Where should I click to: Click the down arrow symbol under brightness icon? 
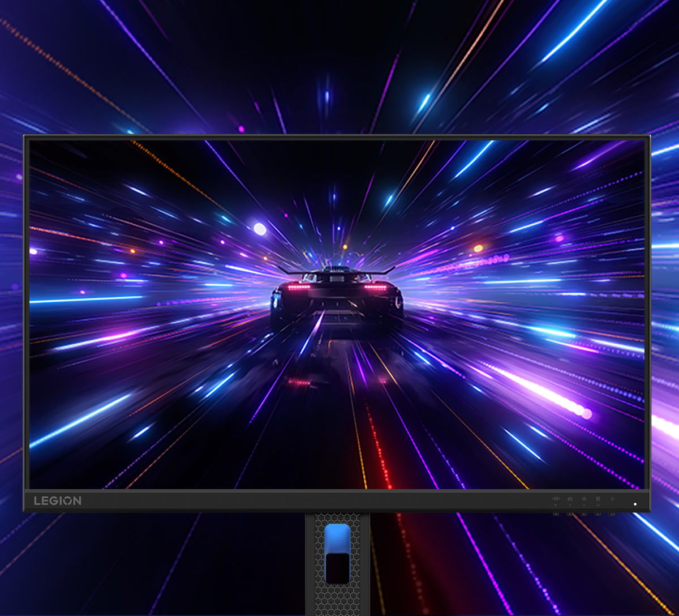584,505
